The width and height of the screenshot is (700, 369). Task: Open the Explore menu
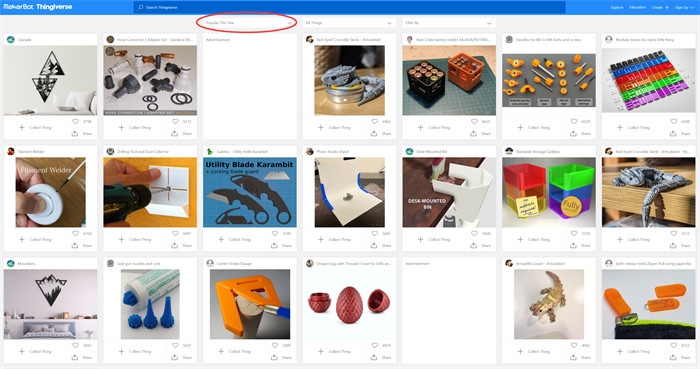coord(617,8)
